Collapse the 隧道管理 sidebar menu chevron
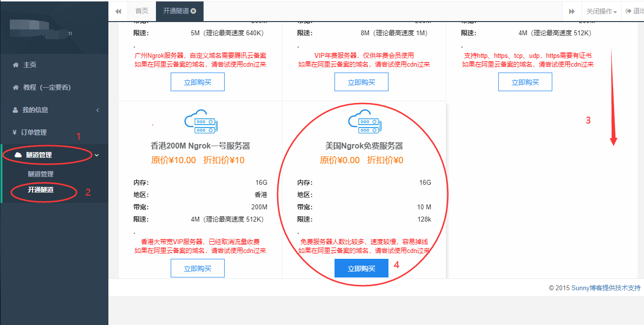The height and width of the screenshot is (325, 644). [x=97, y=155]
